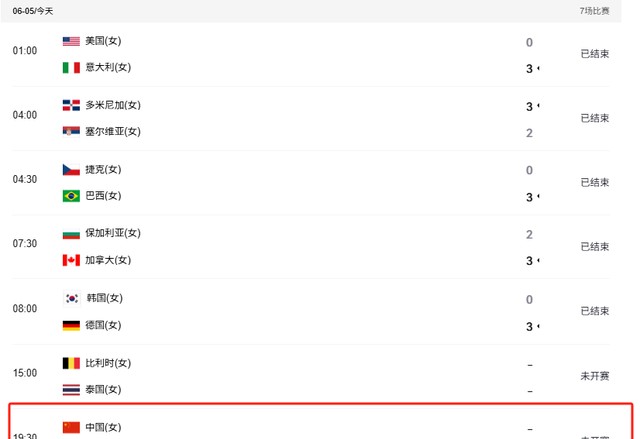640x439 pixels.
Task: Click the USA flag icon
Action: (x=71, y=42)
